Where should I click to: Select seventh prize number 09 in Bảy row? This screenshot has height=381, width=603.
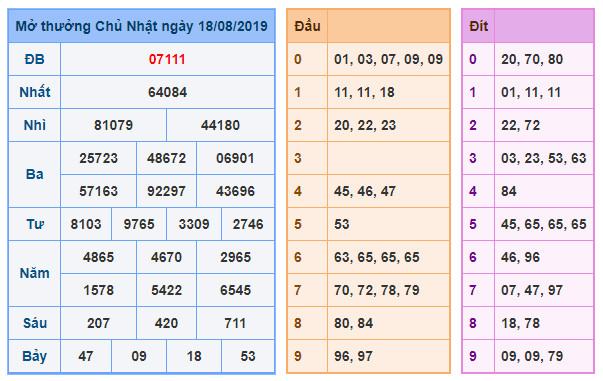[139, 356]
